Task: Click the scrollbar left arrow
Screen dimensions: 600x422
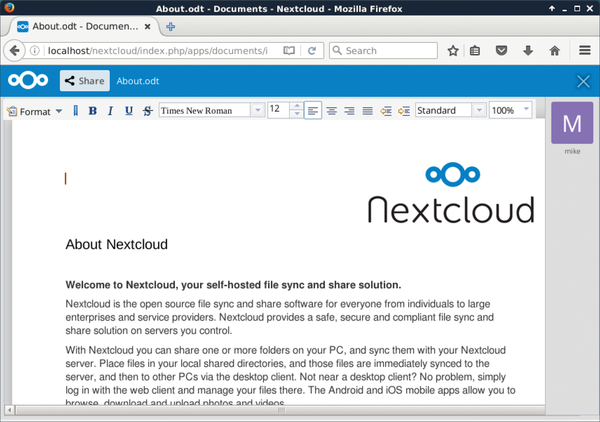Action: (10, 410)
